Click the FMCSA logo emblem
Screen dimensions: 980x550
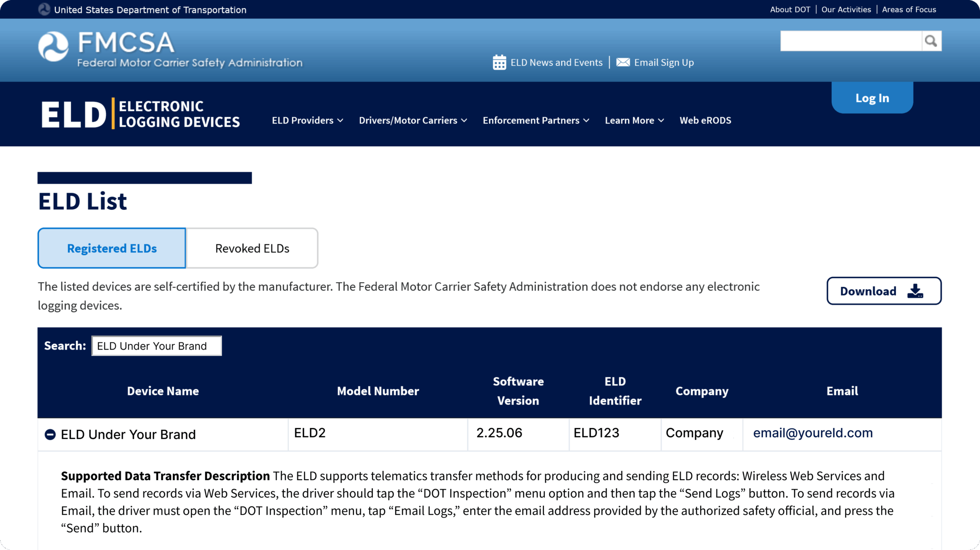click(x=53, y=46)
